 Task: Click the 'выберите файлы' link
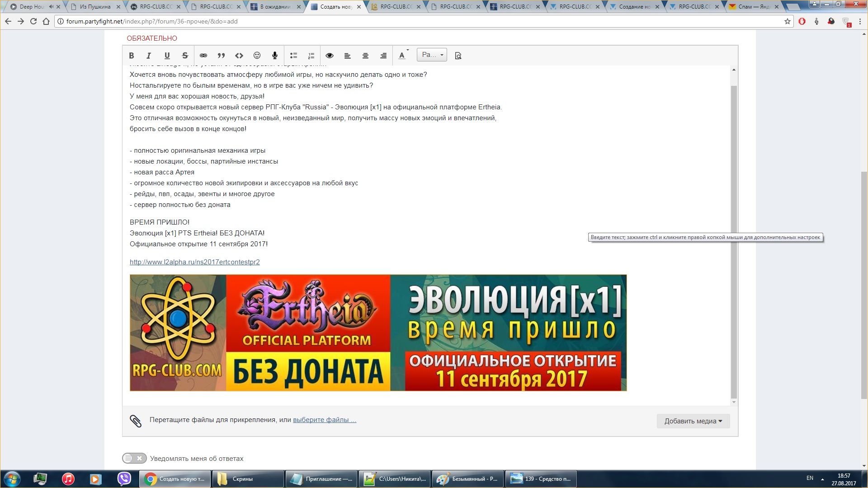point(325,420)
